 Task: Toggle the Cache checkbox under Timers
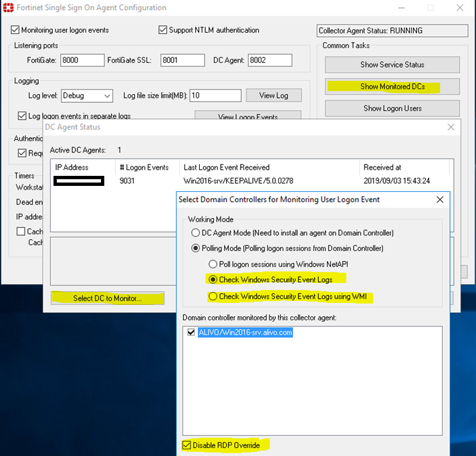click(x=21, y=231)
